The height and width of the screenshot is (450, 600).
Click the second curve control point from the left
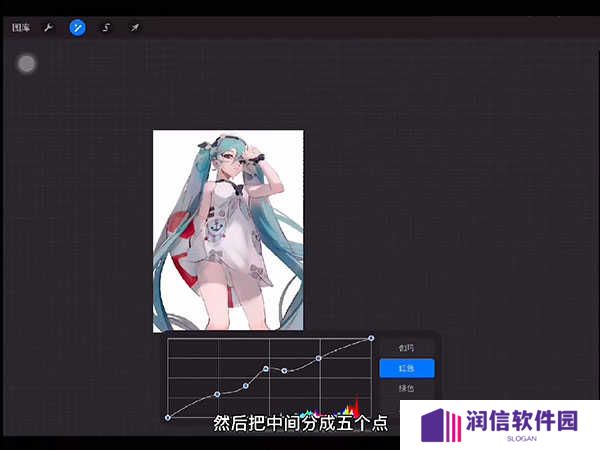(217, 394)
